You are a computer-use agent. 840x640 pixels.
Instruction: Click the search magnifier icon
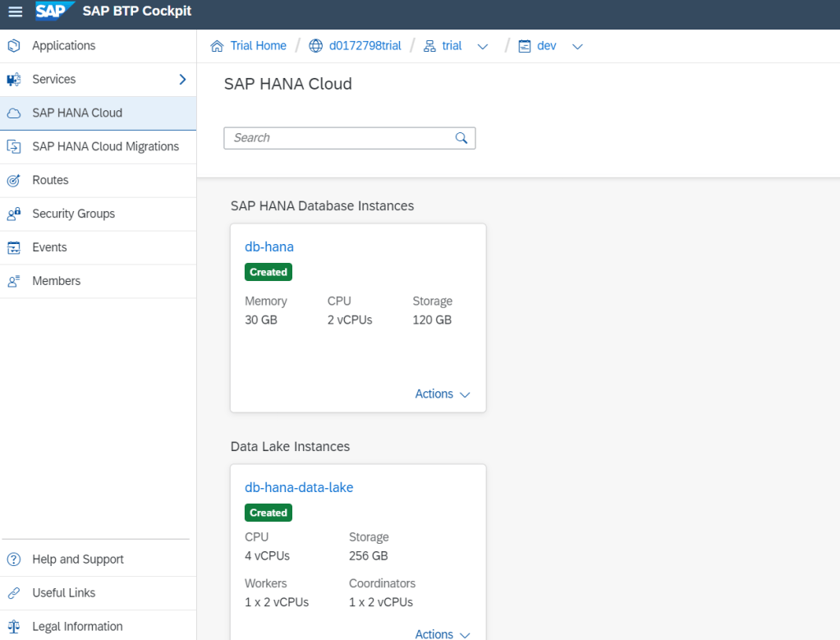tap(461, 138)
